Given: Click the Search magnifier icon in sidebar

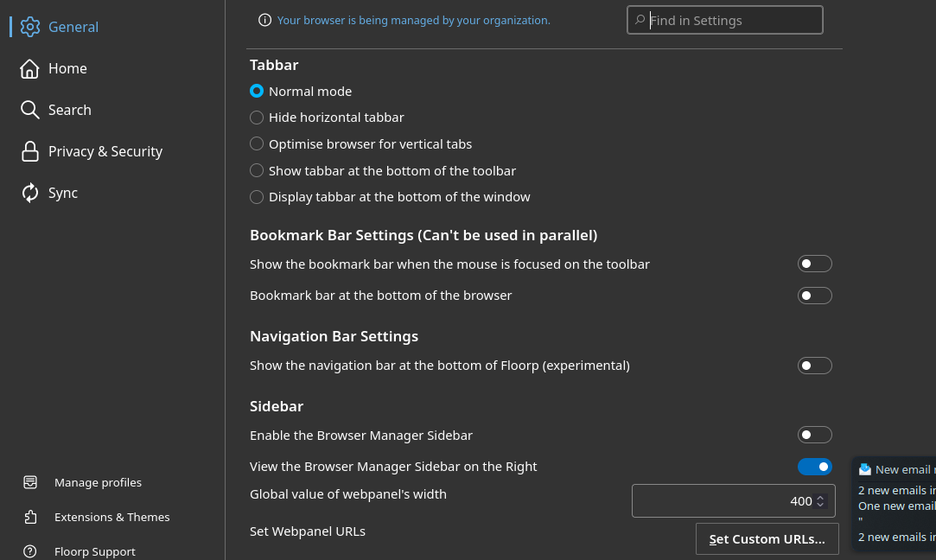Looking at the screenshot, I should (x=30, y=110).
